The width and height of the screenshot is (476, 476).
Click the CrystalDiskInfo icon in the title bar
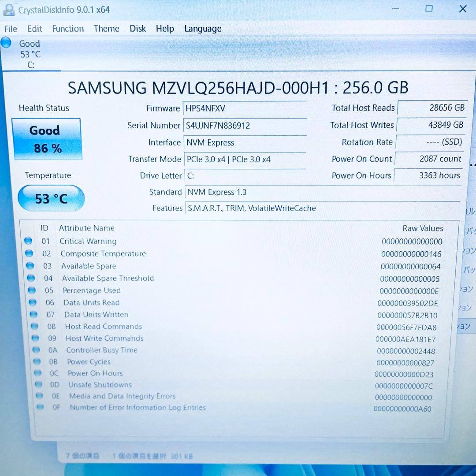9,9
